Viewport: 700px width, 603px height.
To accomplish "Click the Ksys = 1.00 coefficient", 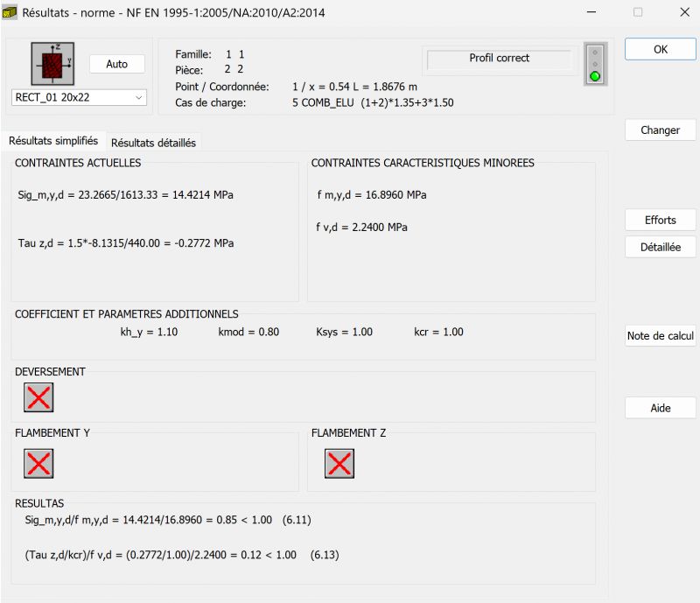I will pyautogui.click(x=344, y=332).
